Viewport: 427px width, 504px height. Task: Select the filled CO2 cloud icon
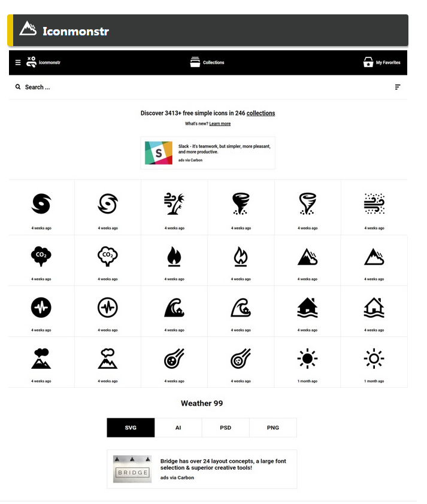(41, 256)
